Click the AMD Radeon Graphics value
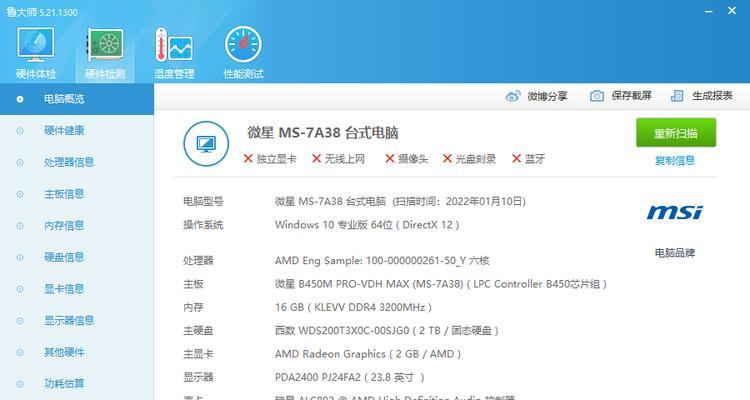 pyautogui.click(x=368, y=354)
